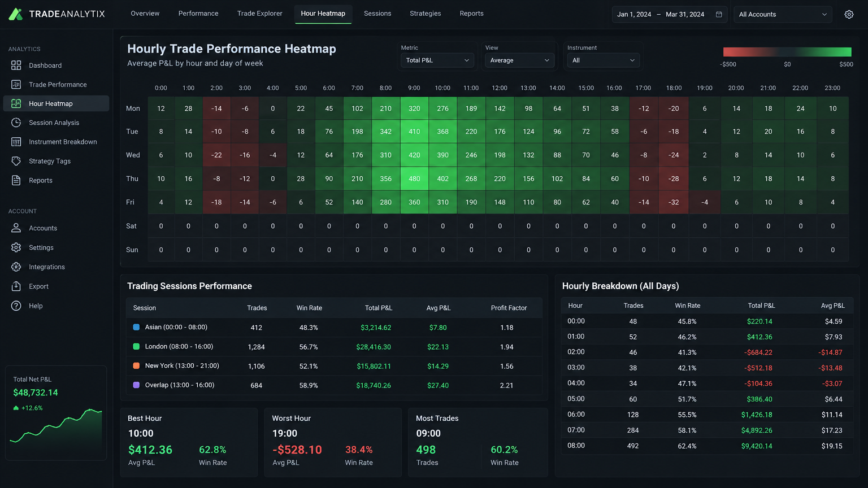Click the Accounts person icon
The height and width of the screenshot is (488, 868).
click(16, 228)
